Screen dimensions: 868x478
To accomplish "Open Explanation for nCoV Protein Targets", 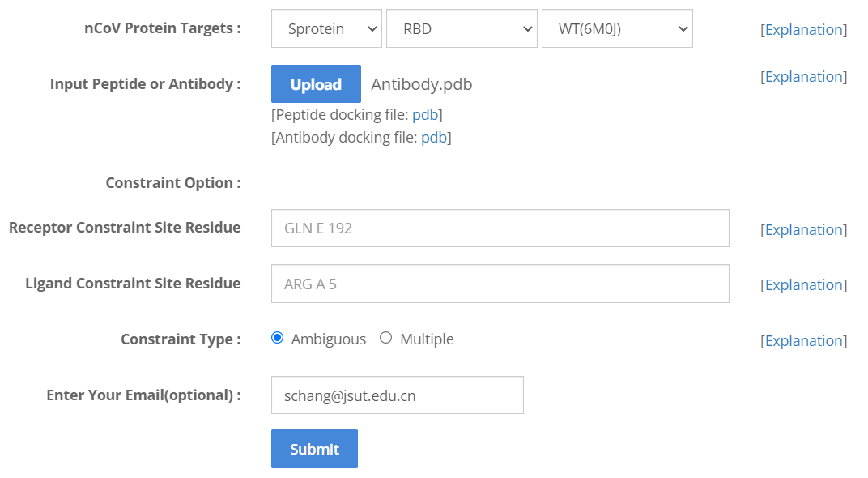I will pyautogui.click(x=803, y=30).
